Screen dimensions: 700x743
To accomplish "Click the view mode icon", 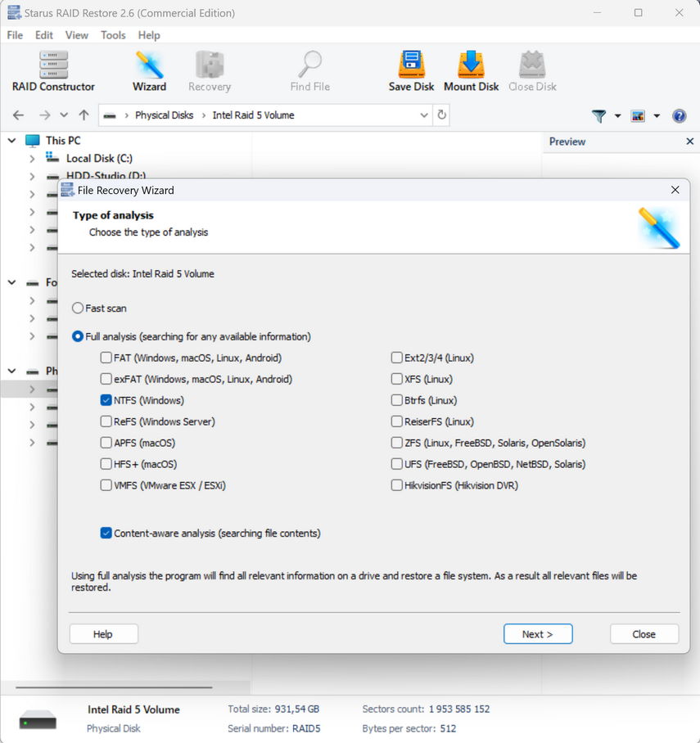I will (x=638, y=115).
